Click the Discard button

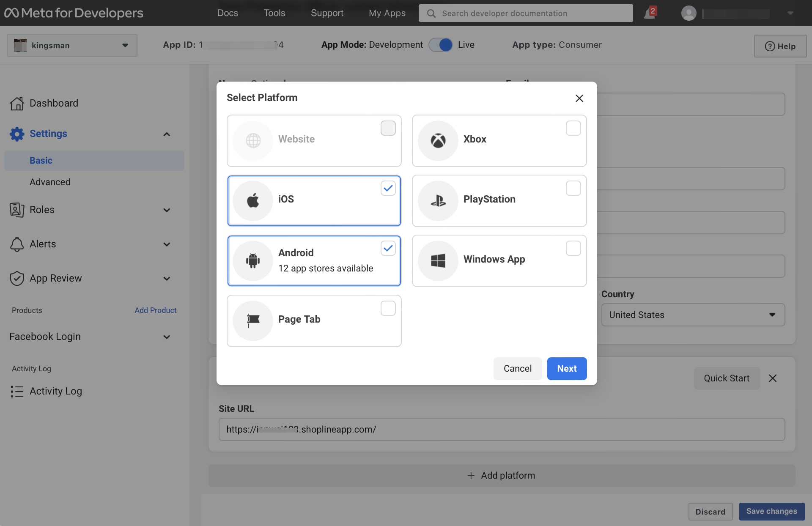[x=710, y=512]
